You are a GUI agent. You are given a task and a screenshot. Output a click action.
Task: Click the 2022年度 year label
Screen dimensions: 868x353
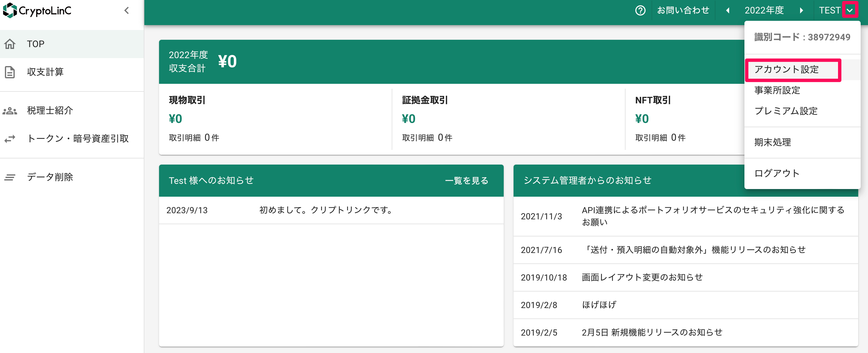(764, 10)
